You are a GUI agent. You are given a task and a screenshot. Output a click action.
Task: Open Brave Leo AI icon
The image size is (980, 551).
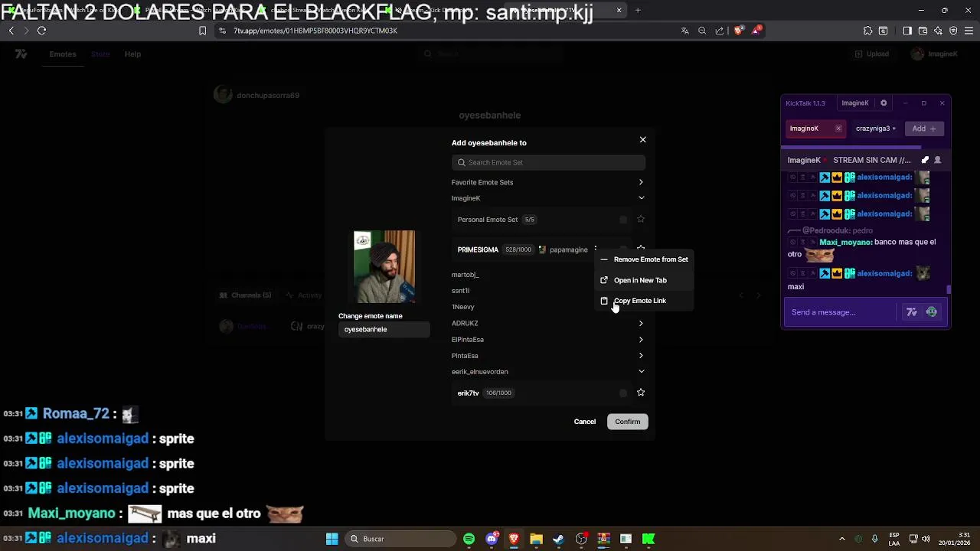point(938,31)
